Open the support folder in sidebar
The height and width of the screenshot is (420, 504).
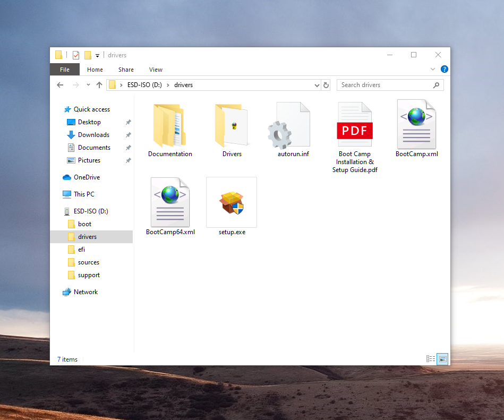coord(89,275)
